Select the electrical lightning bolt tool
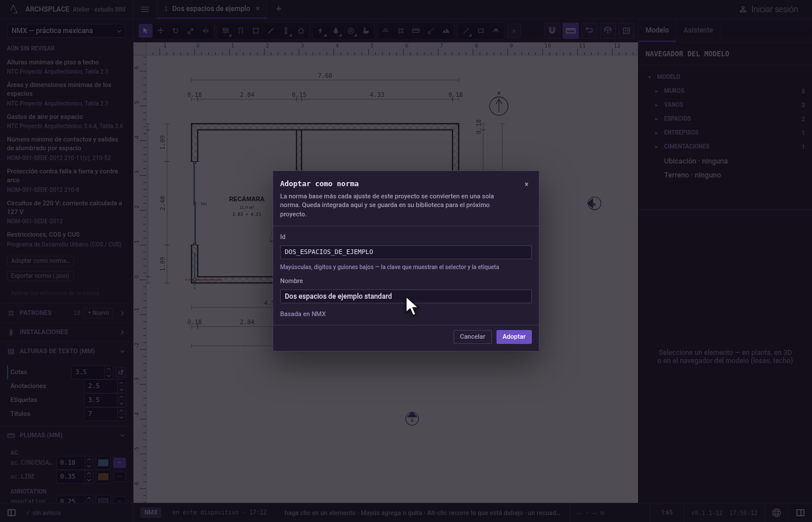 click(321, 31)
